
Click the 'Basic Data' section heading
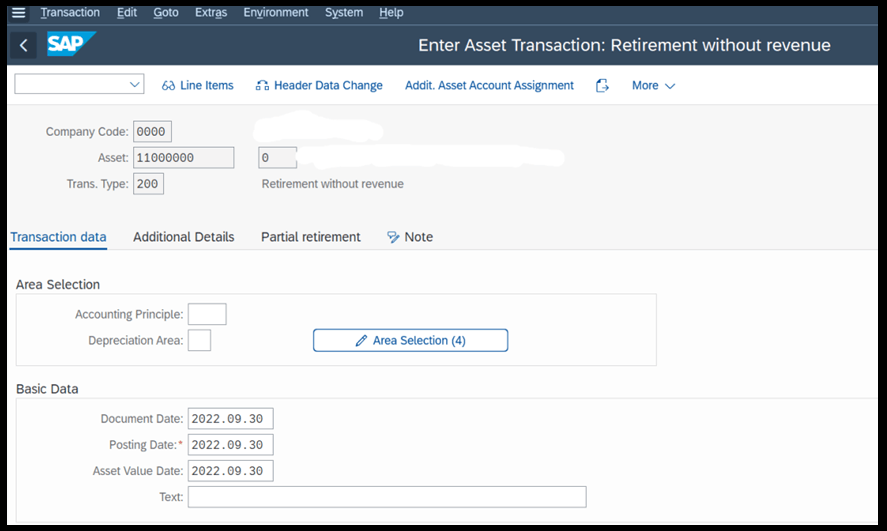click(47, 389)
